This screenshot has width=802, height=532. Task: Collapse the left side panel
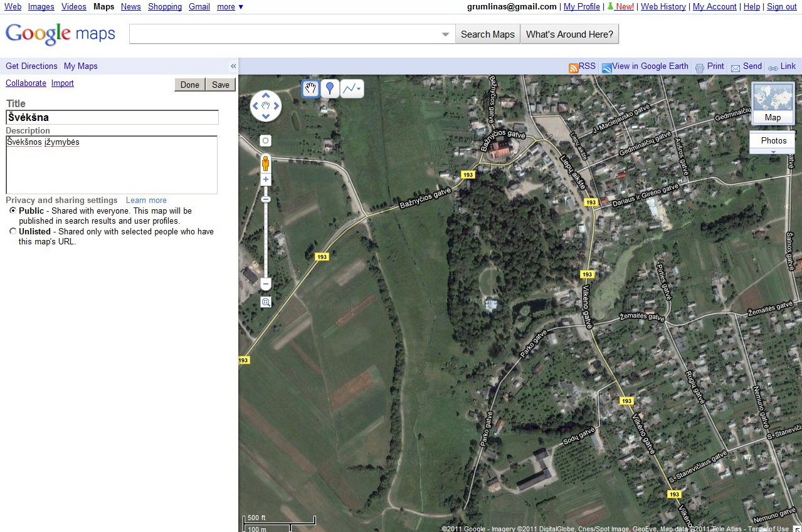tap(233, 66)
